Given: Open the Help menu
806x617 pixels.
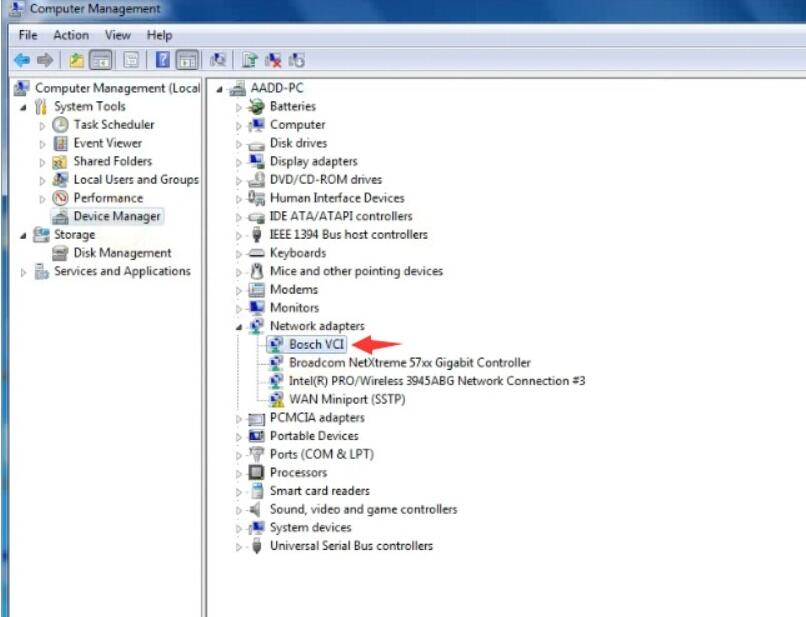Looking at the screenshot, I should tap(159, 35).
